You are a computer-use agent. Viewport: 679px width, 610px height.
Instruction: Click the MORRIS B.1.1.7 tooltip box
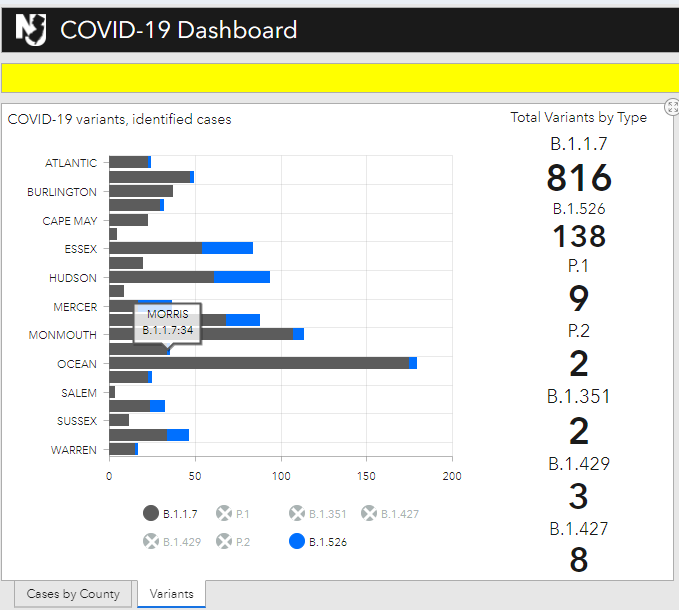click(x=167, y=322)
